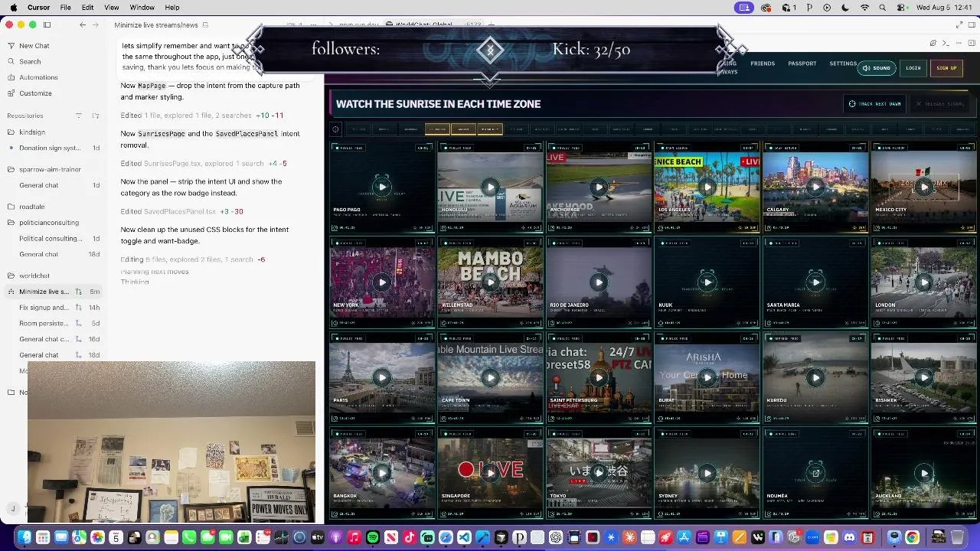Click the add repository folder icon

pos(96,116)
